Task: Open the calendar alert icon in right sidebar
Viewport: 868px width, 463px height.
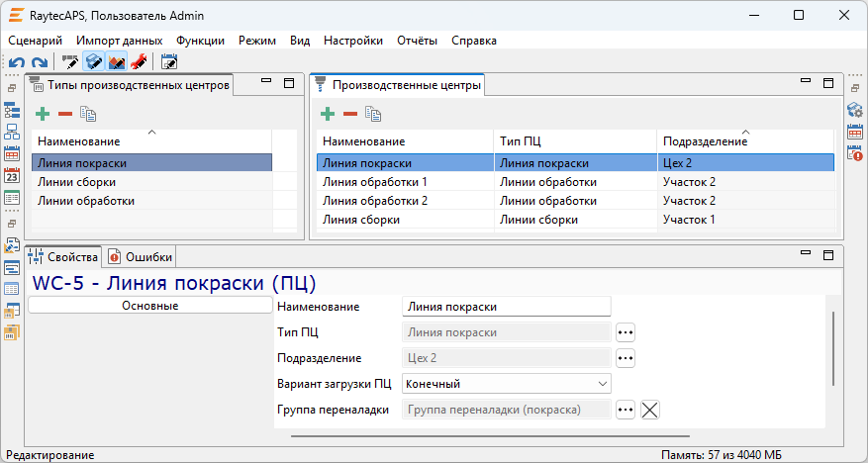Action: click(855, 153)
